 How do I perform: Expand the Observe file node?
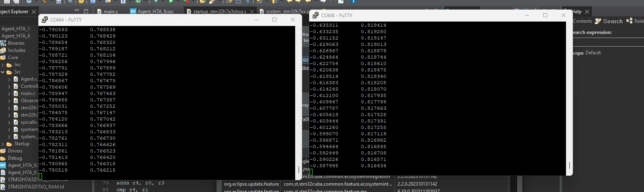pos(9,101)
